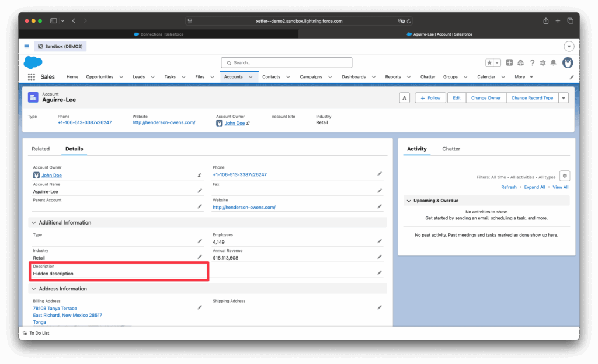Edit the Industry field pencil
Screen dimensions: 598x364
point(200,257)
